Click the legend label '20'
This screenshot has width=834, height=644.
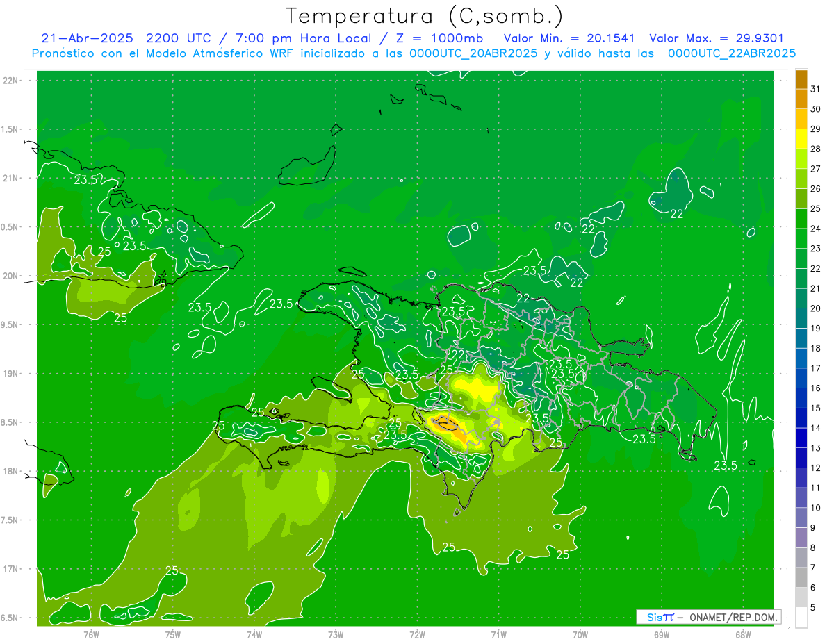pyautogui.click(x=815, y=308)
